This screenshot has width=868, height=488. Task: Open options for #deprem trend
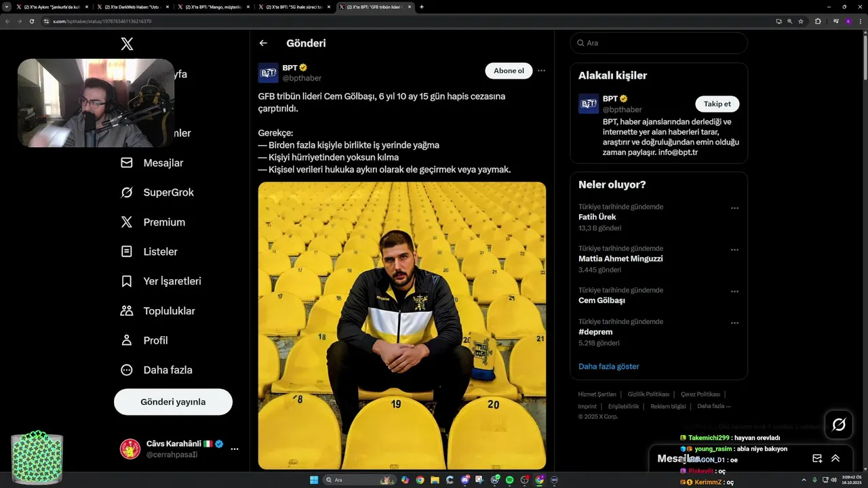[734, 323]
